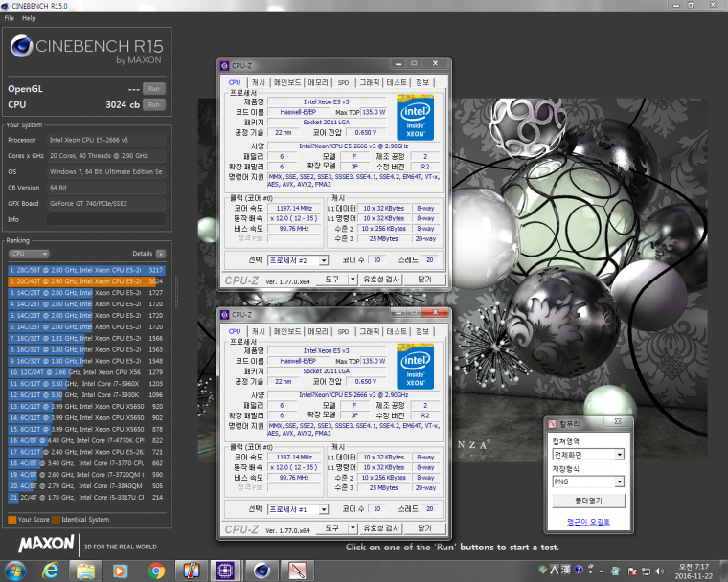The height and width of the screenshot is (582, 728).
Task: Open the media player taskbar icon
Action: coord(121,571)
